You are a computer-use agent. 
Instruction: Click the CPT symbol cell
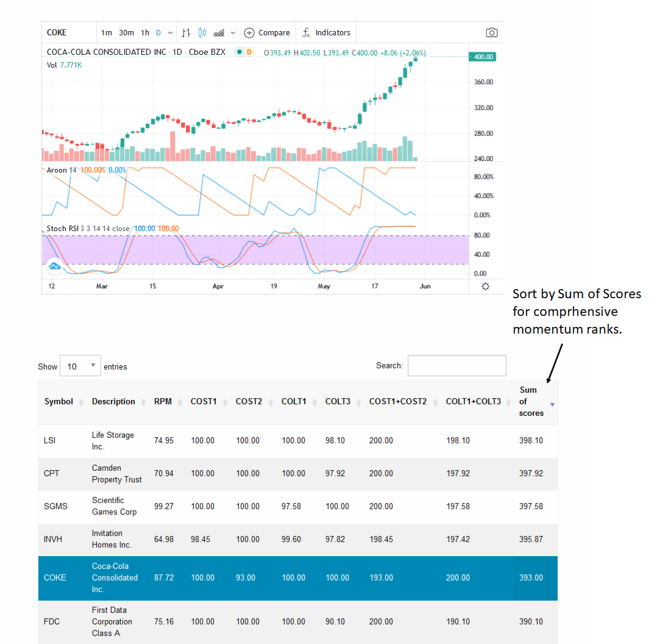(51, 474)
